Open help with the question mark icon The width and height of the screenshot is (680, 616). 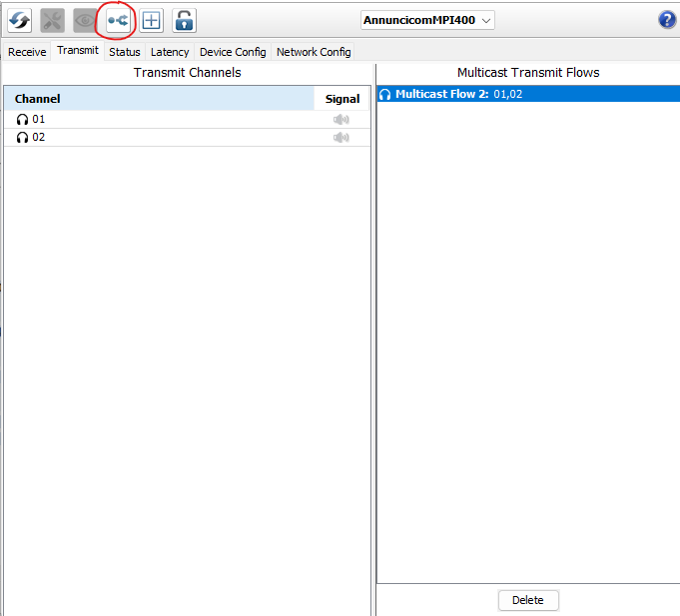click(667, 20)
